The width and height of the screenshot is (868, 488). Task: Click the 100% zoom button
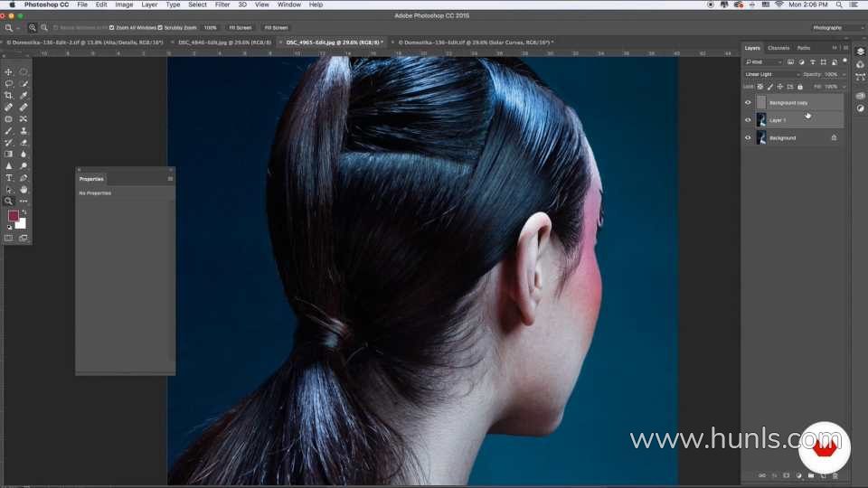(211, 28)
